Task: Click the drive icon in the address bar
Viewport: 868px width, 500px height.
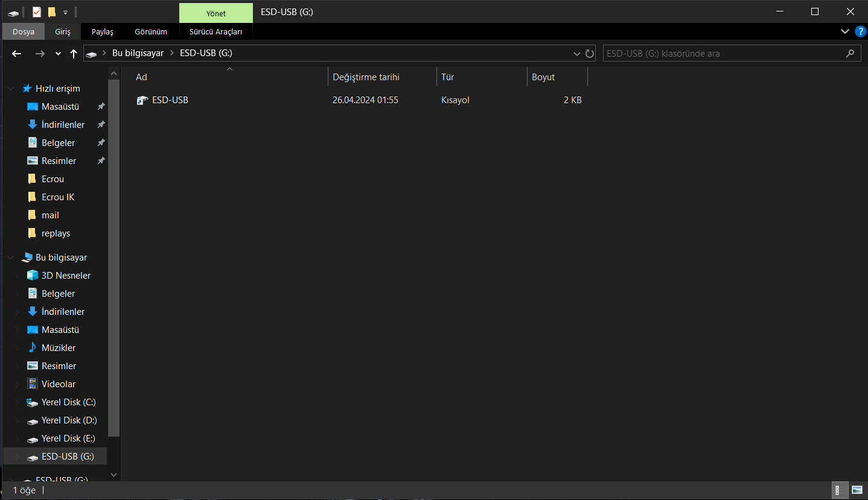Action: [91, 54]
